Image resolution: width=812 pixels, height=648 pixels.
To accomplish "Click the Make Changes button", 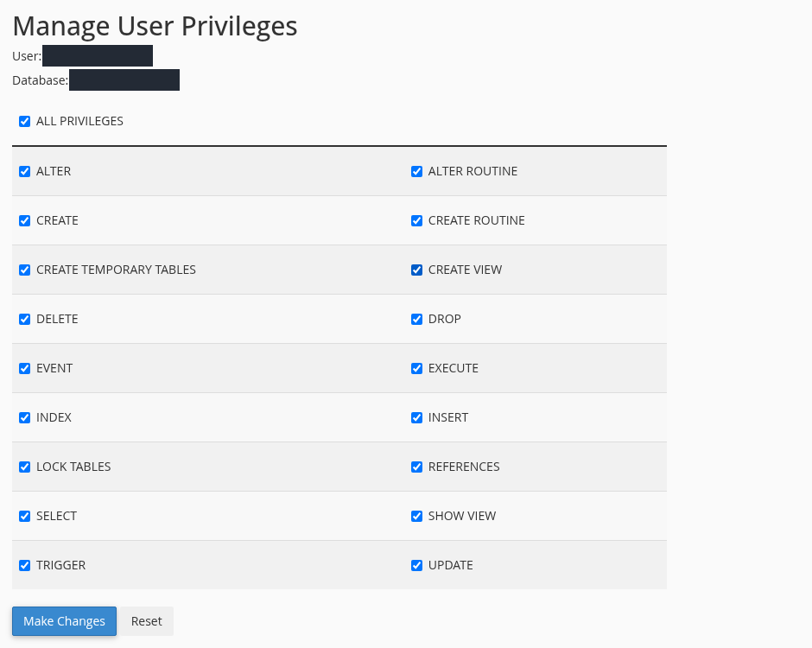I will [x=64, y=621].
